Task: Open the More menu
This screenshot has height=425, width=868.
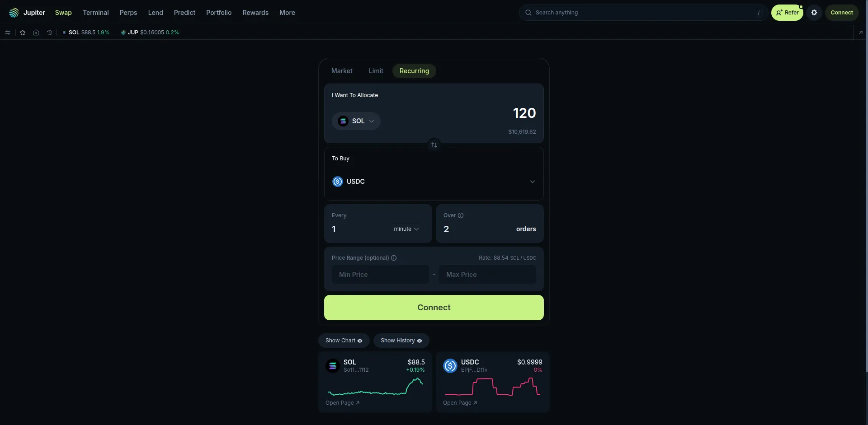Action: pos(287,13)
